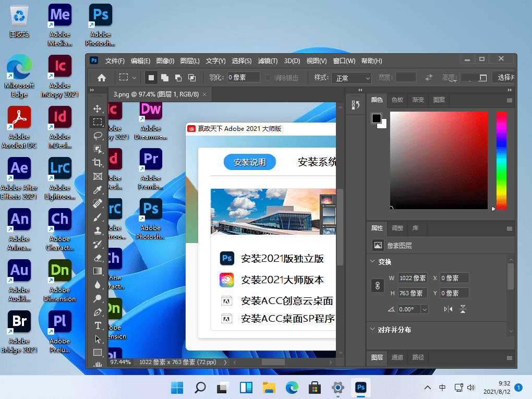
Task: Click the foreground color swatch
Action: tap(376, 118)
